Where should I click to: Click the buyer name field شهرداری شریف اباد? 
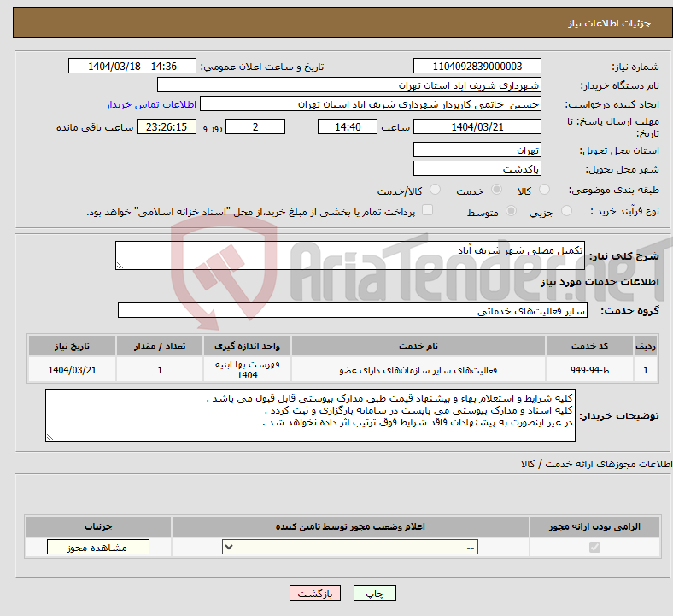pyautogui.click(x=349, y=85)
